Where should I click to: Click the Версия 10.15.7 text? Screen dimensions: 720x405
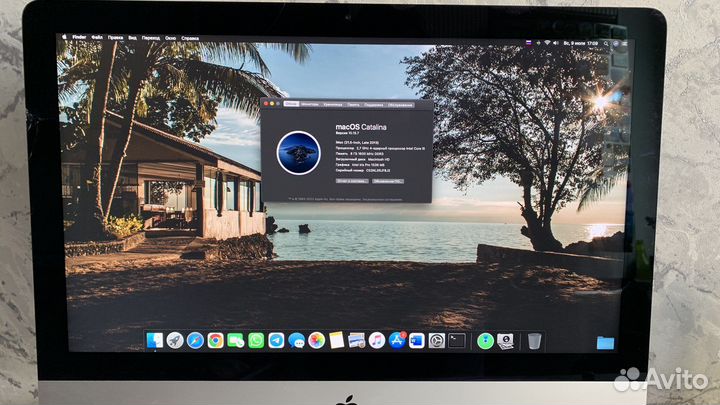coord(347,133)
